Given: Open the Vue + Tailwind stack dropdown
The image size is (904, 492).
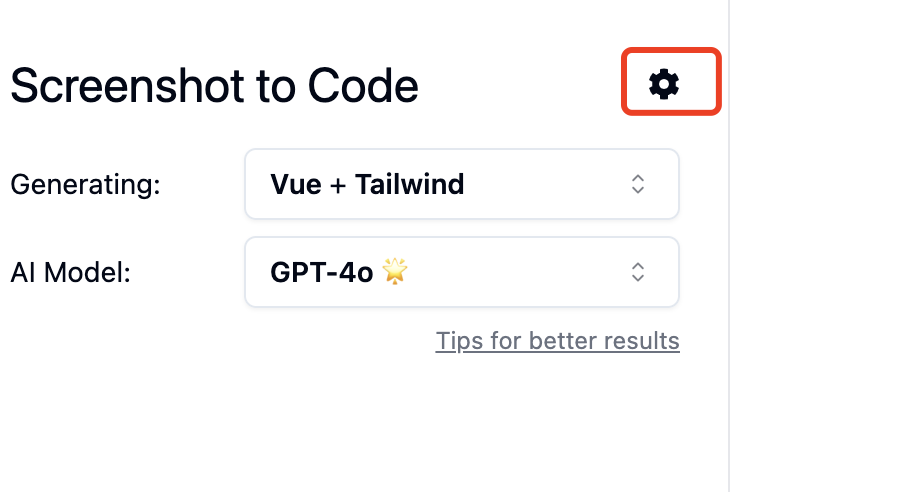Looking at the screenshot, I should coord(462,184).
